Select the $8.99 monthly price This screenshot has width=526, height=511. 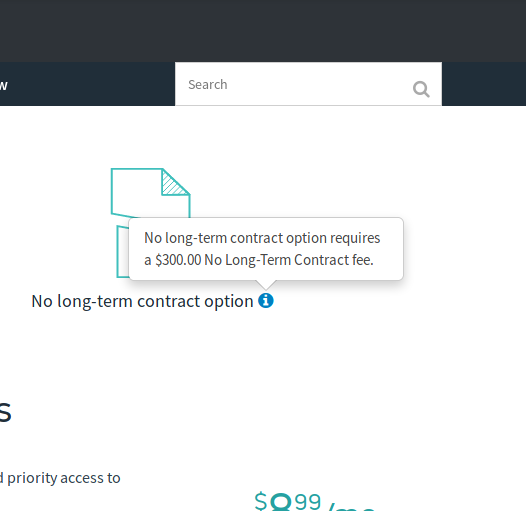[314, 502]
